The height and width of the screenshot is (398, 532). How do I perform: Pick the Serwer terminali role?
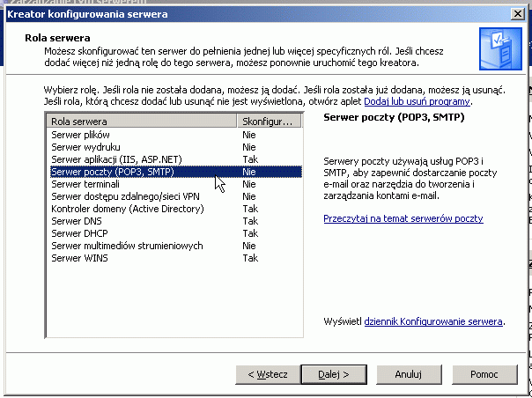click(x=174, y=184)
